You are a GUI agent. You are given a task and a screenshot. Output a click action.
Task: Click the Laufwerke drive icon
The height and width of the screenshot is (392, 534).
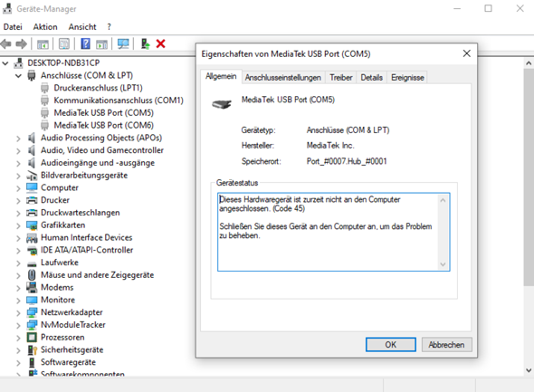(x=32, y=263)
